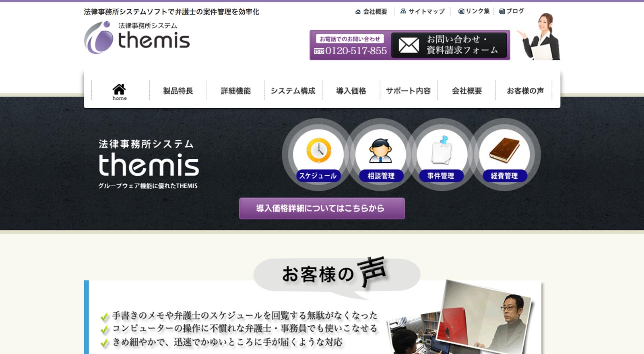This screenshot has width=644, height=354.
Task: Click the themis logo in header
Action: click(137, 38)
